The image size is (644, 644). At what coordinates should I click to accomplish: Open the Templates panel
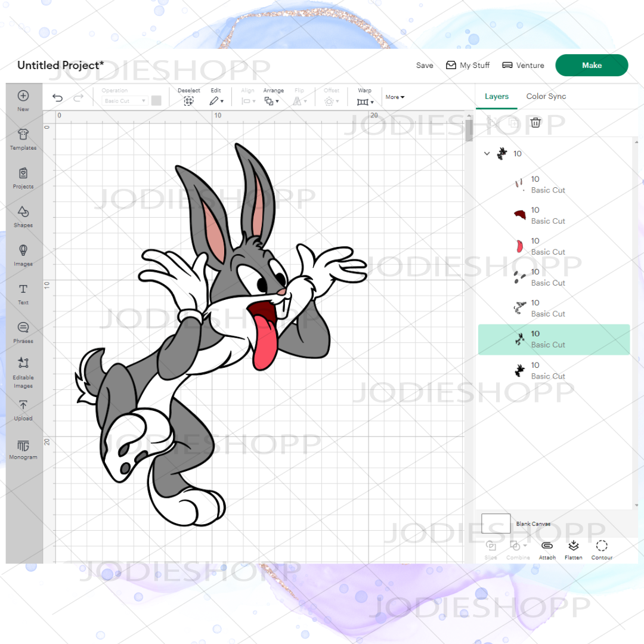point(23,139)
